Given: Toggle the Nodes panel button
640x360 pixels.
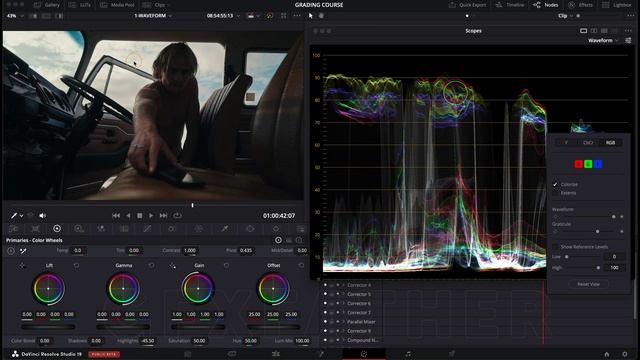Looking at the screenshot, I should point(546,5).
